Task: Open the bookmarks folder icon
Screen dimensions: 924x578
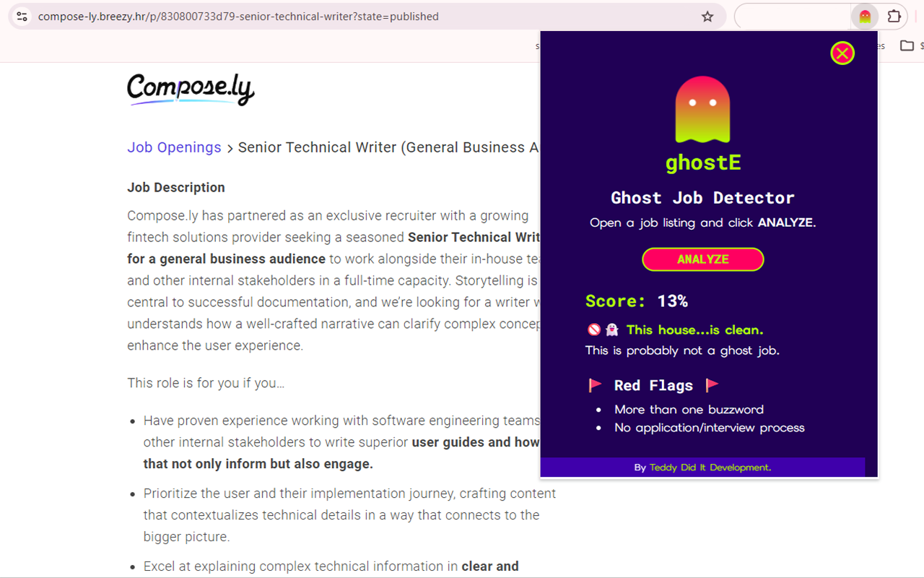Action: tap(907, 46)
